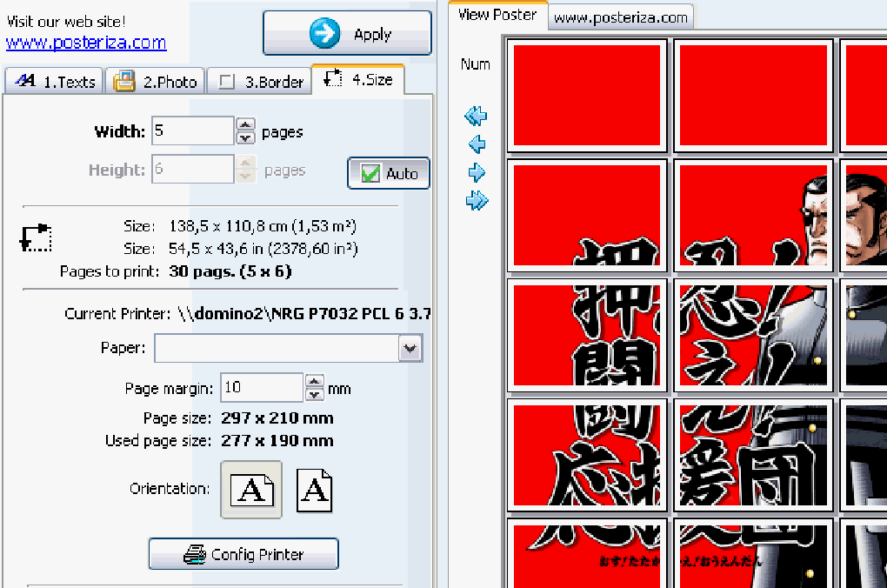887x588 pixels.
Task: Toggle the Auto height checkbox
Action: [389, 173]
